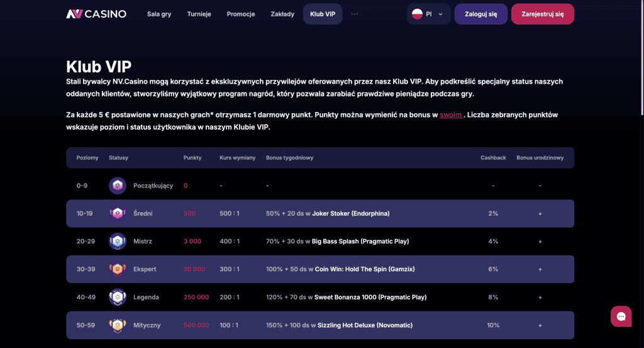Navigate to Zakłady
Viewport: 644px width, 348px height.
[x=282, y=14]
